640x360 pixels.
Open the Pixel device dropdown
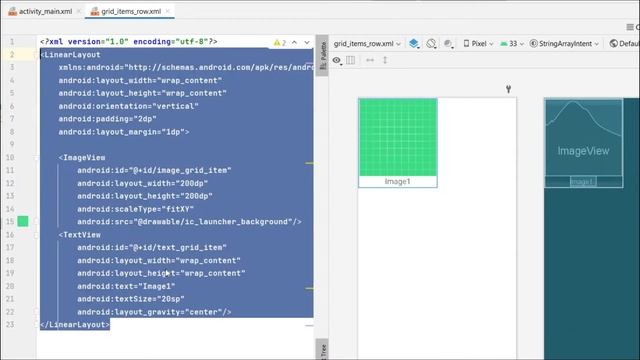click(x=478, y=44)
